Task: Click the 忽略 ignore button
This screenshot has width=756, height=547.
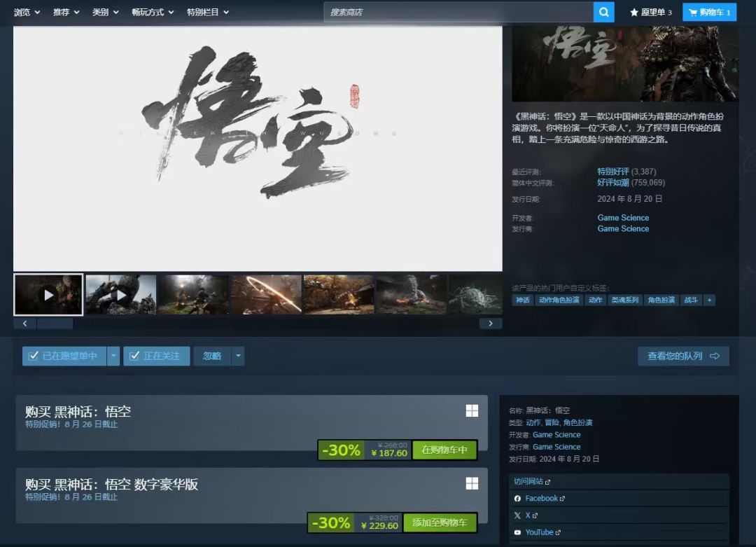Action: tap(212, 356)
